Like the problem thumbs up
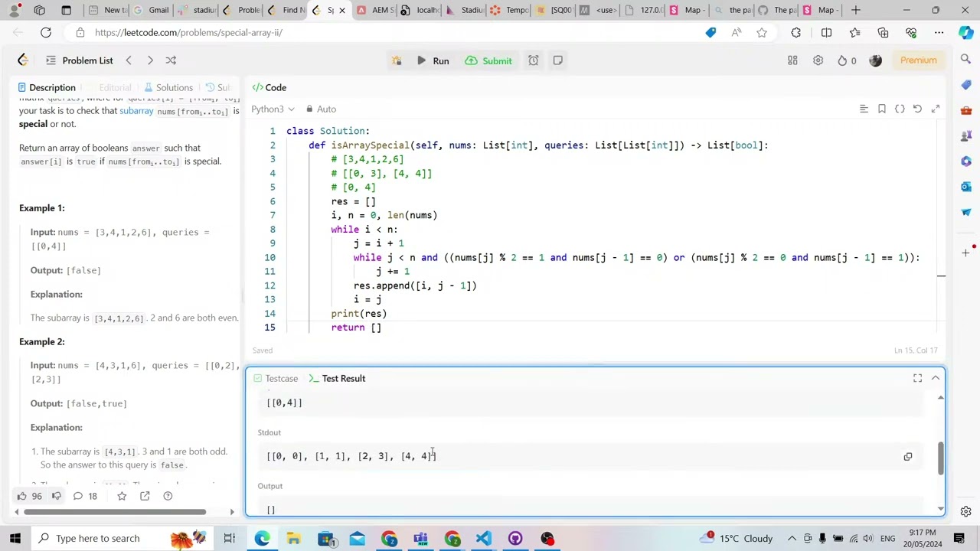The height and width of the screenshot is (551, 980). click(30, 496)
